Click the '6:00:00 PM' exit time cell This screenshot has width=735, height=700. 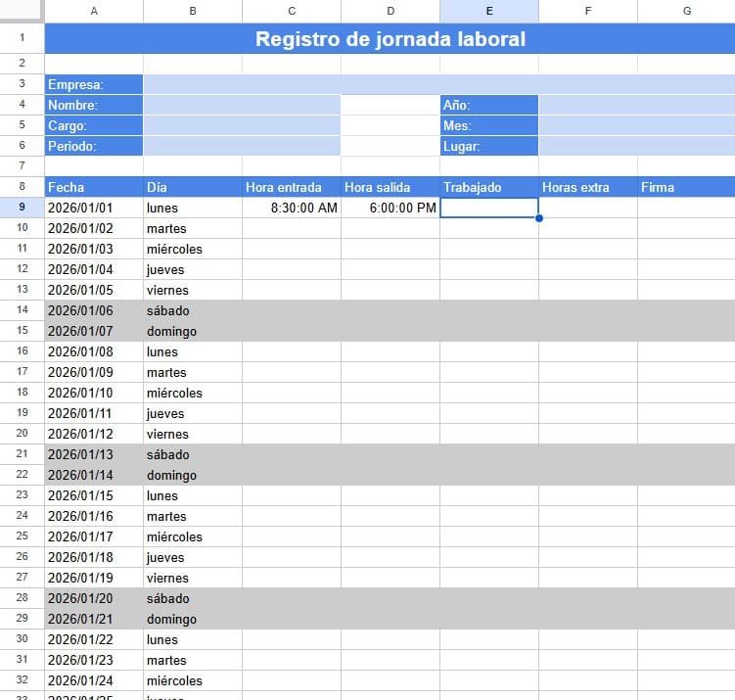[390, 208]
